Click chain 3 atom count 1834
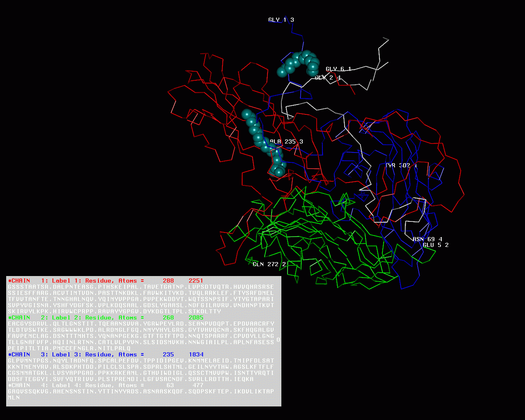 (x=196, y=354)
